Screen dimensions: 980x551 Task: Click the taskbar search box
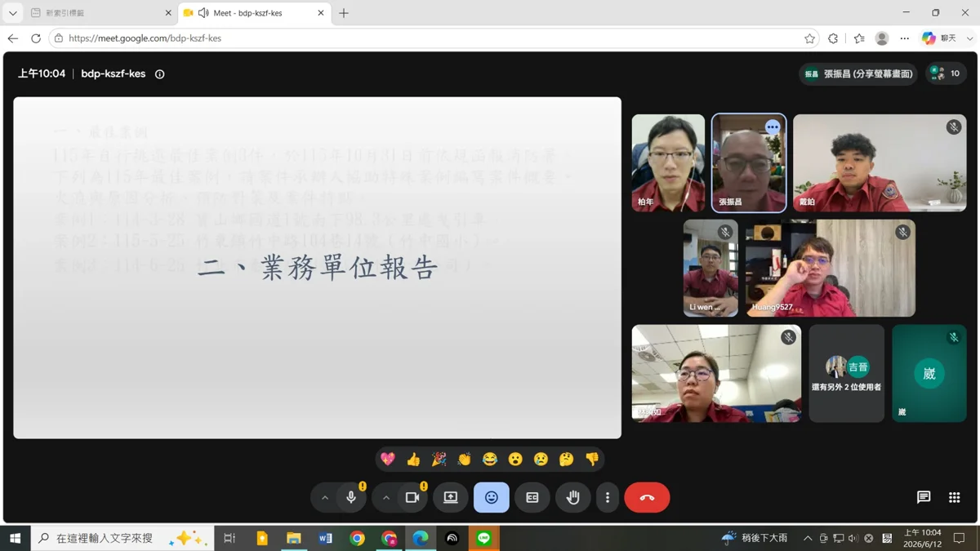point(122,538)
